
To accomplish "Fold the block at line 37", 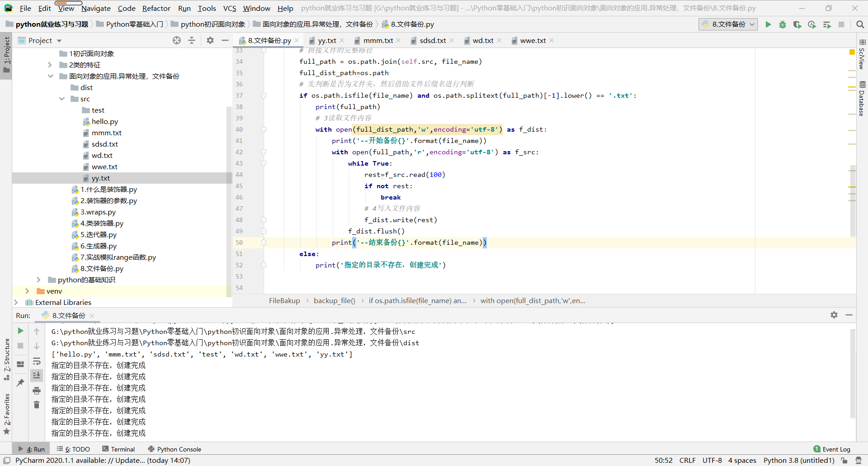I will tap(264, 95).
